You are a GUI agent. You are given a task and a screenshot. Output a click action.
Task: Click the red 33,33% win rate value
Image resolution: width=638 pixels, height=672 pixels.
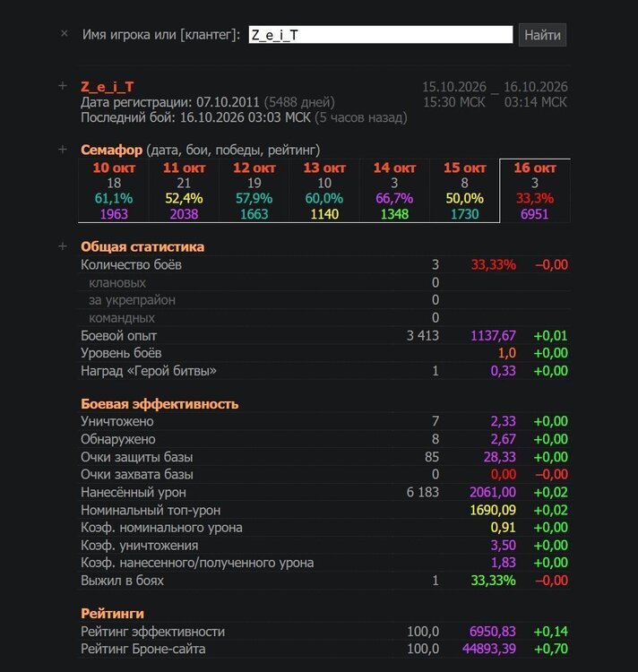pyautogui.click(x=493, y=265)
